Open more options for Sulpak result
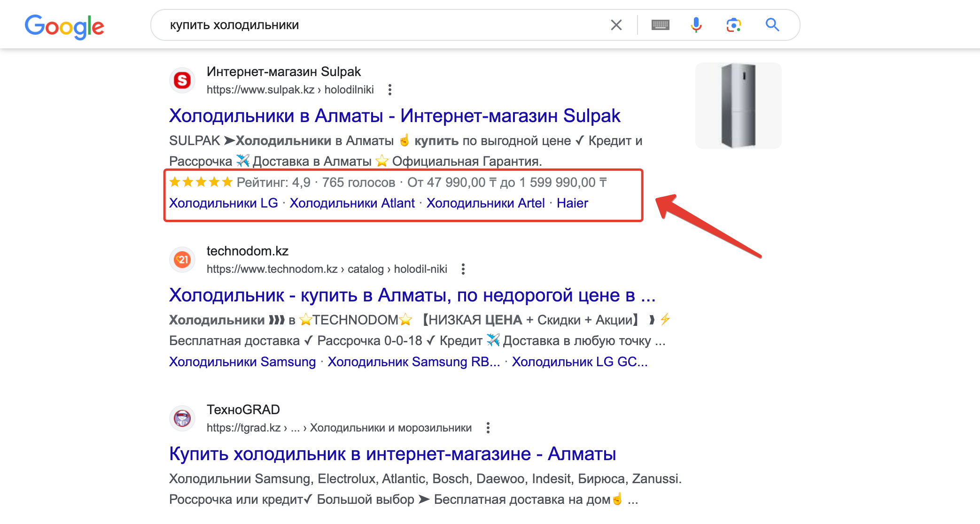The width and height of the screenshot is (980, 524). tap(389, 90)
